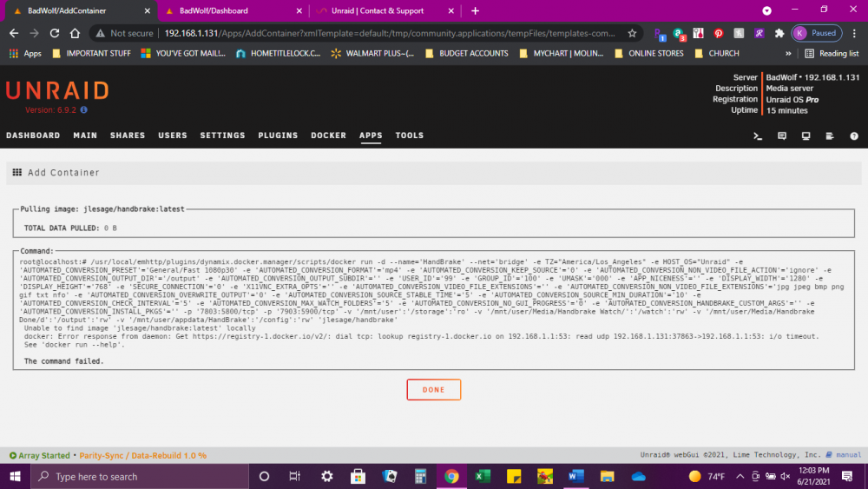Click the Paused profile button
The height and width of the screenshot is (489, 868).
[x=817, y=33]
